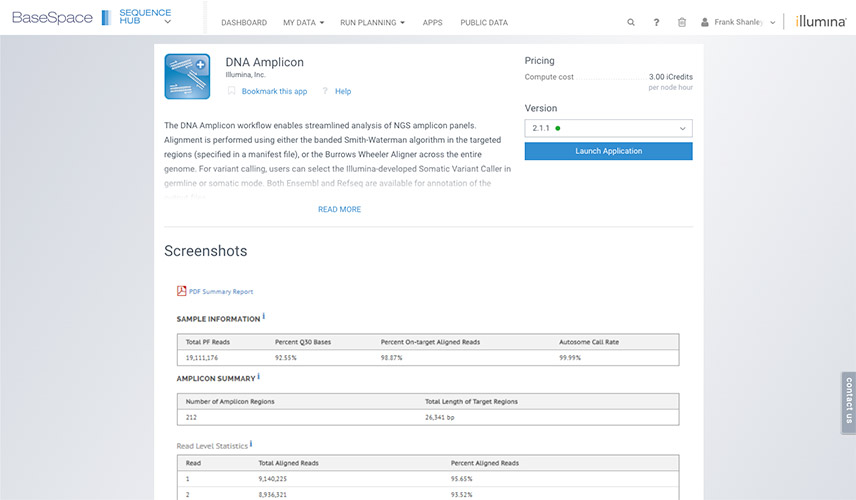Click the search magnifier icon in header
856x500 pixels.
(630, 22)
